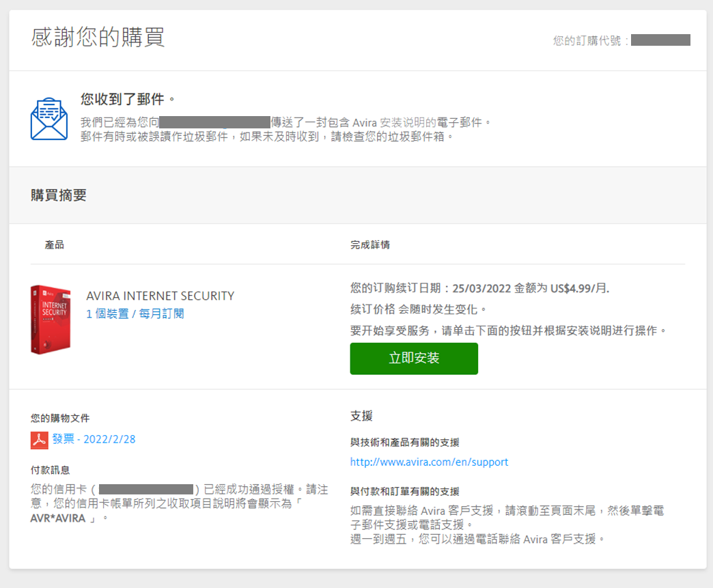Click the 您收到了郵件 heading
The height and width of the screenshot is (588, 713).
pos(127,98)
